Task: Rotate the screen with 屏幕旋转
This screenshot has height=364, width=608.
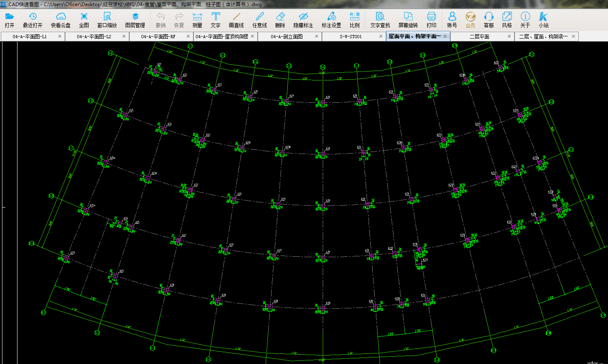Action: pyautogui.click(x=408, y=20)
